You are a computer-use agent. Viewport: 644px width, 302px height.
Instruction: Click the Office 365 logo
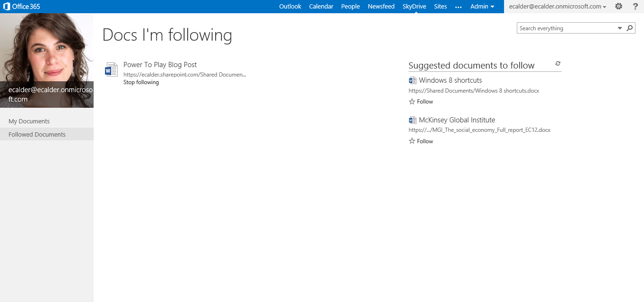[22, 7]
